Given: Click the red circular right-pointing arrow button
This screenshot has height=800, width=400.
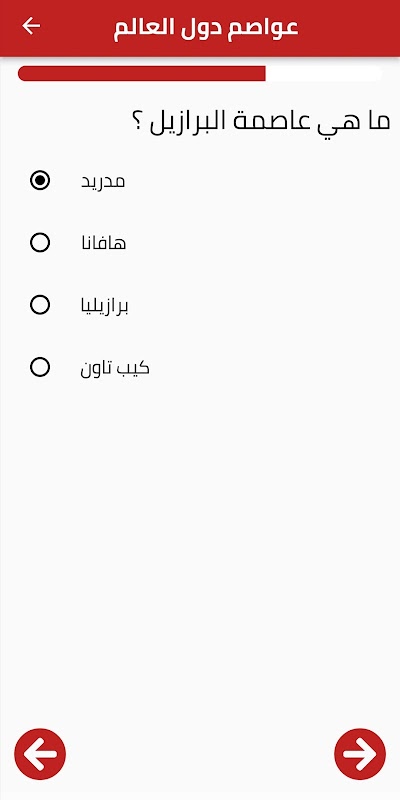Looking at the screenshot, I should (360, 754).
